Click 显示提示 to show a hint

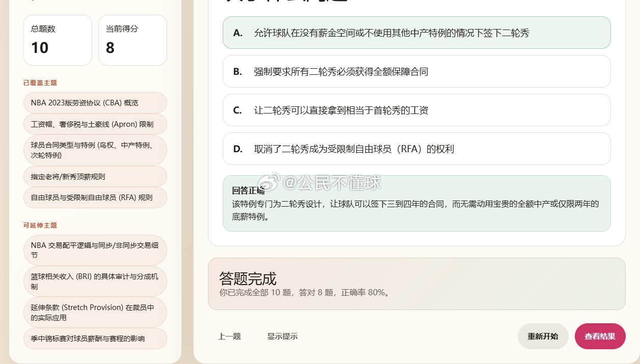click(283, 336)
